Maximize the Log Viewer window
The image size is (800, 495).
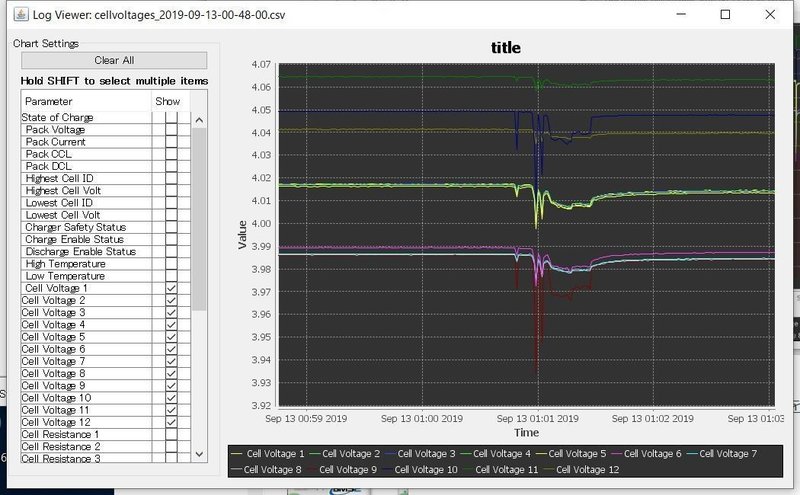725,14
